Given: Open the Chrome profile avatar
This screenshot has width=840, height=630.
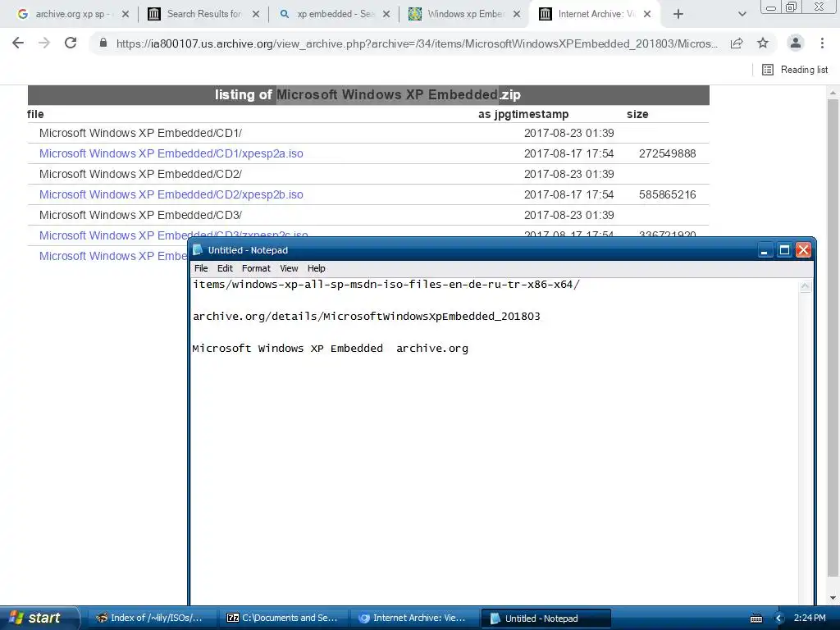Looking at the screenshot, I should [796, 43].
